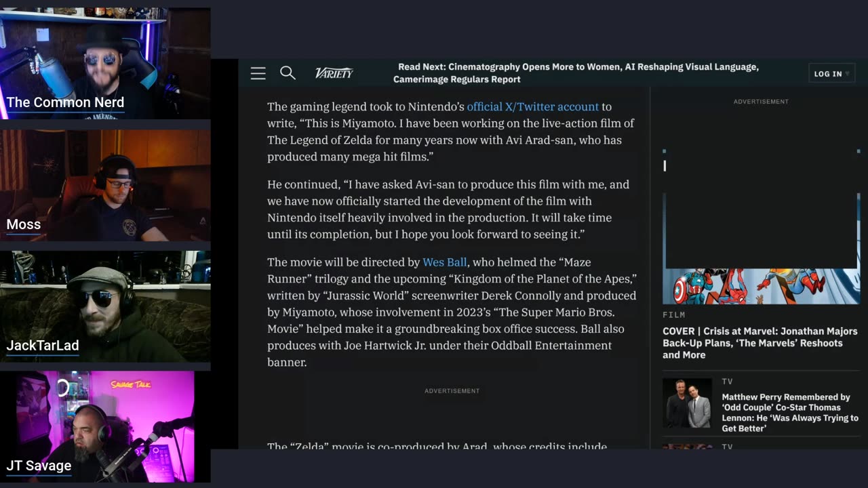
Task: Click the paragraph starting "The gaming legend"
Action: coord(451,131)
